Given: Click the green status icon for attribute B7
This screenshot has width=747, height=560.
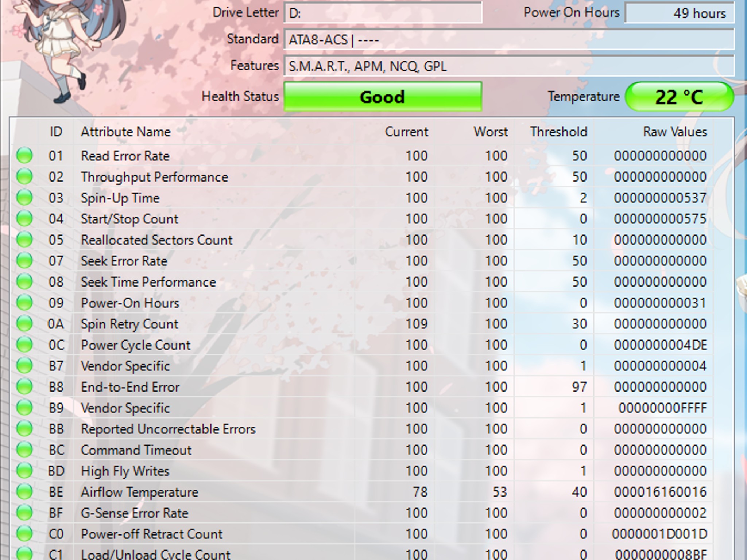Looking at the screenshot, I should [x=24, y=366].
